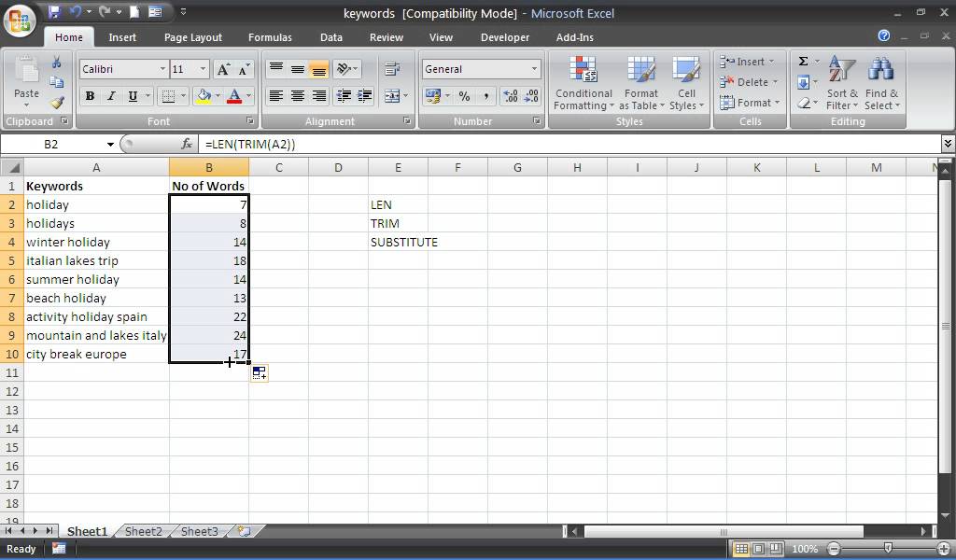
Task: Center the cell text horizontally
Action: [x=298, y=96]
